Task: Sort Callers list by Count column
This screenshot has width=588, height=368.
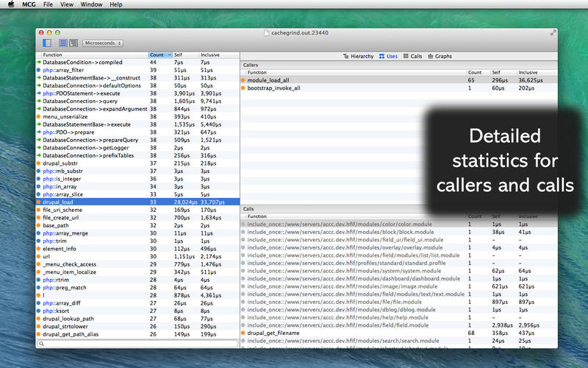Action: click(x=478, y=72)
